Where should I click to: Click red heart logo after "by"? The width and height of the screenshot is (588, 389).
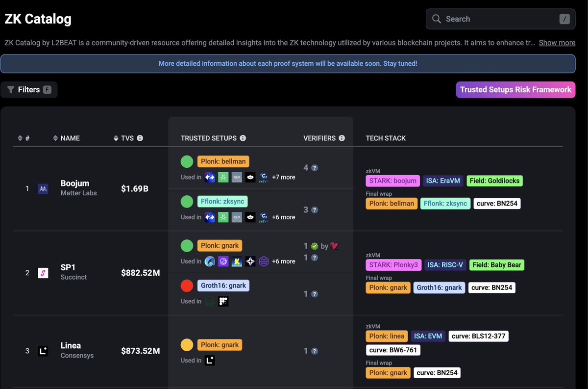(x=335, y=246)
